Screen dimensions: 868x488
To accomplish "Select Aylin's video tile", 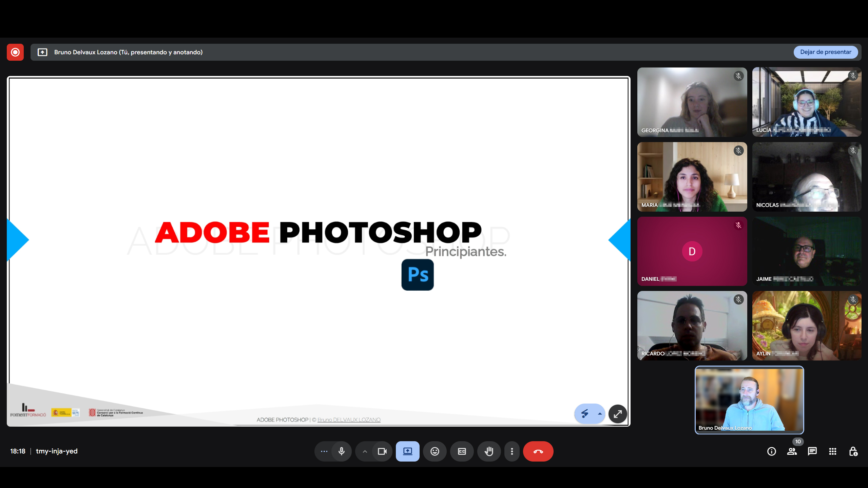I will [x=807, y=326].
